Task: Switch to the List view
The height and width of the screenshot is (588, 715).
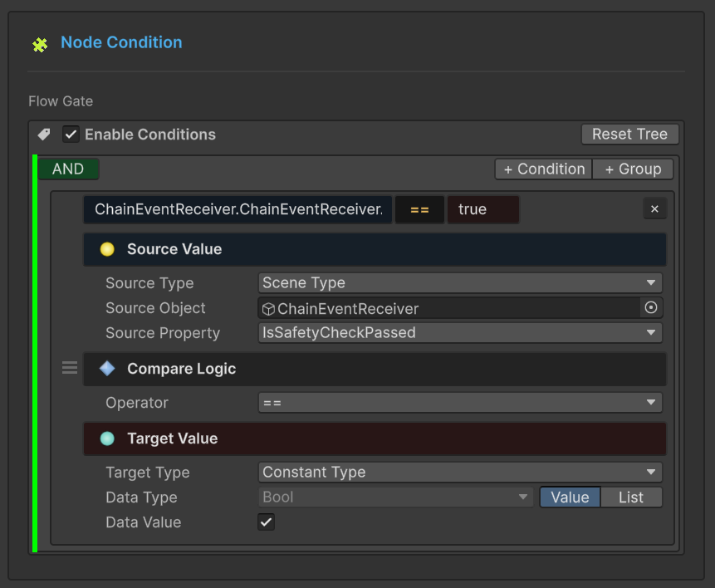Action: 631,497
